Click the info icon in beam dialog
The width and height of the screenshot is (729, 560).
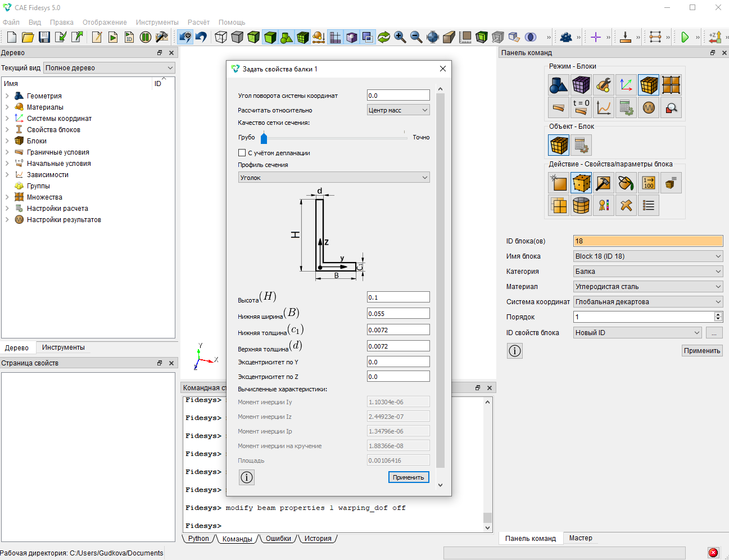(x=247, y=477)
